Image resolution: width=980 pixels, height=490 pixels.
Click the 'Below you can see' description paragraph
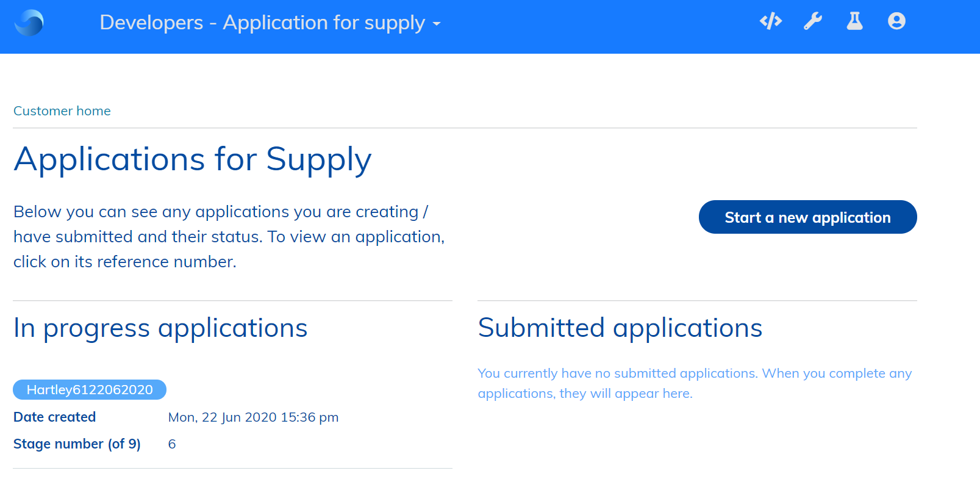point(229,237)
